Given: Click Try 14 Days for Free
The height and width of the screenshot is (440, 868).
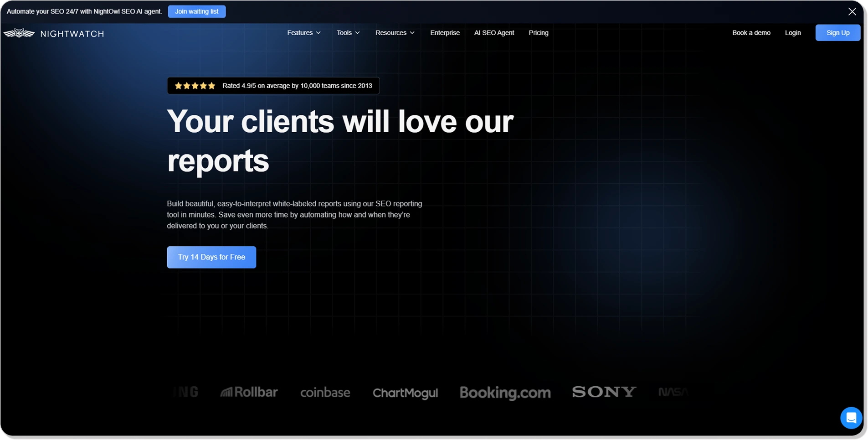Looking at the screenshot, I should [211, 257].
